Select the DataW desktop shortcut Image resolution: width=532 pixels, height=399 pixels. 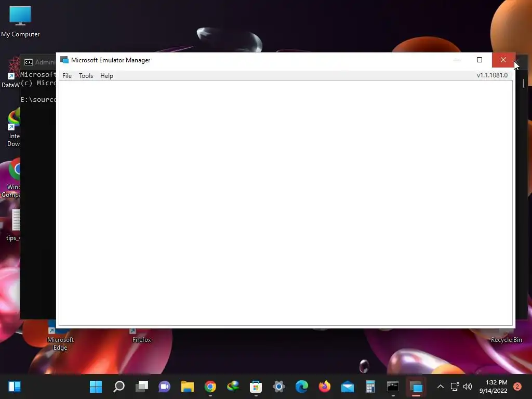coord(10,73)
